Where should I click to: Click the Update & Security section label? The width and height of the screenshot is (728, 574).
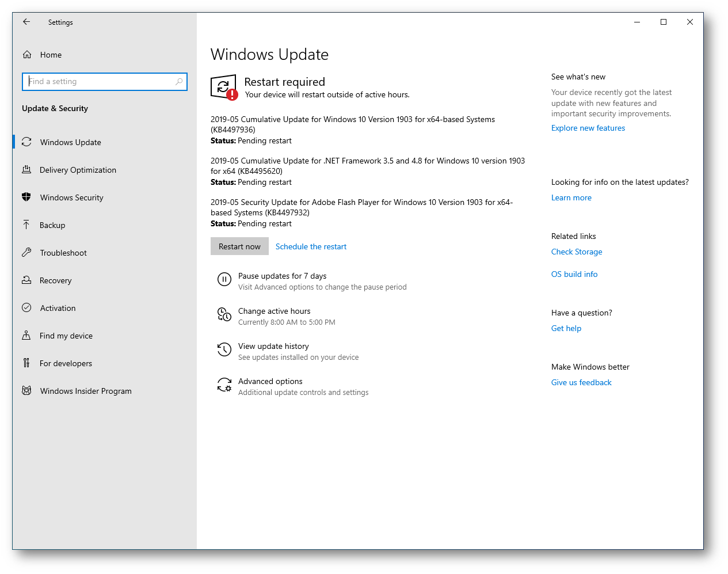coord(55,108)
